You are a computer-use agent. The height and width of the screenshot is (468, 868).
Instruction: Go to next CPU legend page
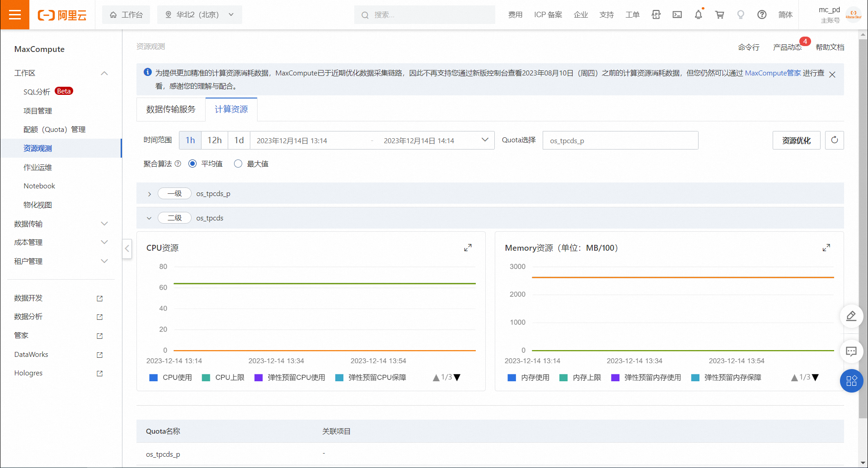(x=457, y=378)
